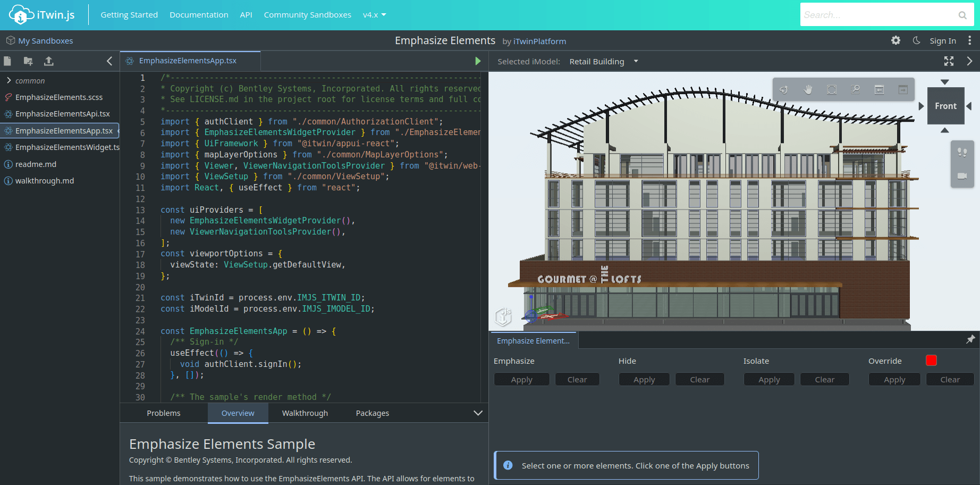Create a new file in the sandbox

(7, 61)
